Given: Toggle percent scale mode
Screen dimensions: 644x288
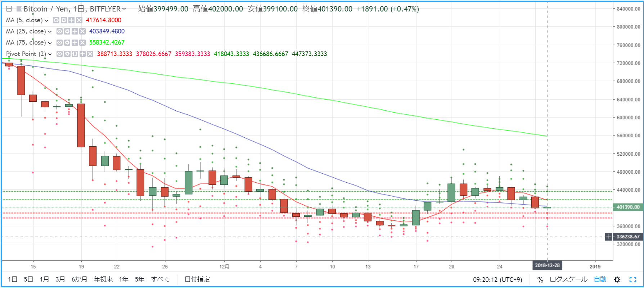Looking at the screenshot, I should (x=540, y=279).
